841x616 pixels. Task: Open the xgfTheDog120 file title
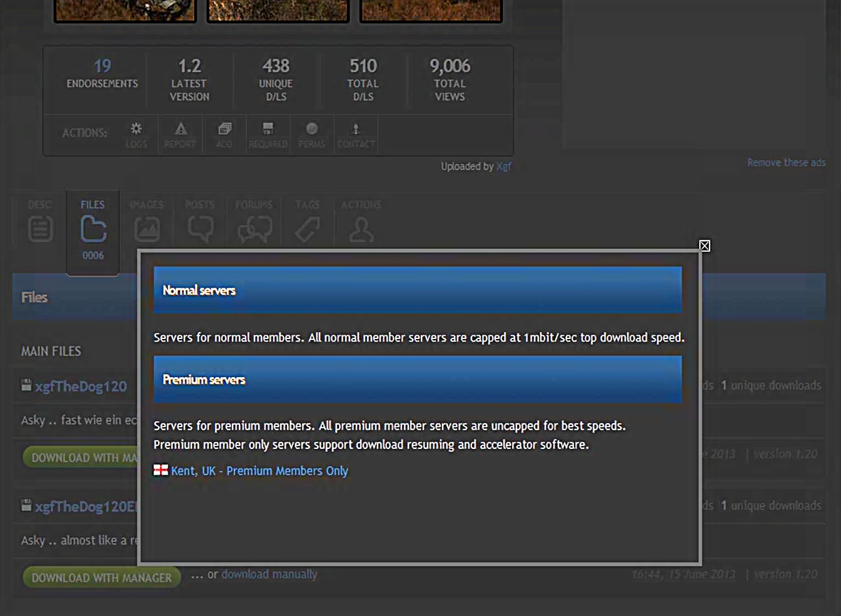81,386
